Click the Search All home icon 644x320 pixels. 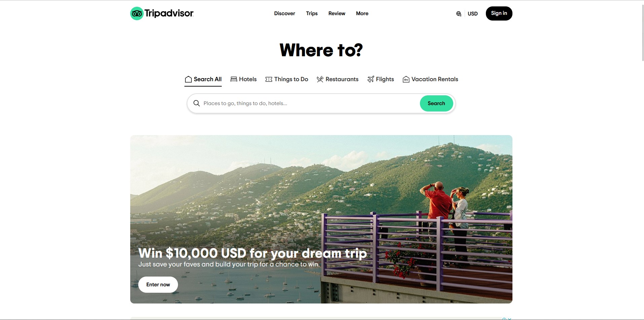[188, 79]
